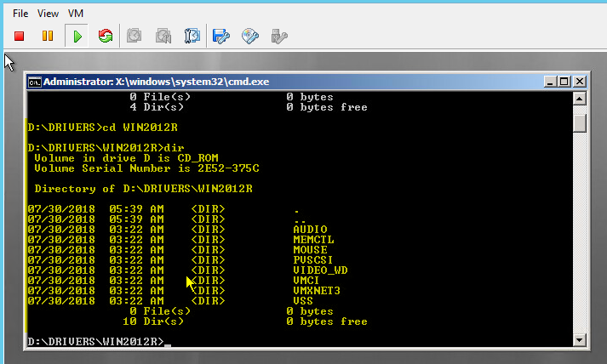Click the floppy device connect icon
Screen dimensions: 607x364
221,37
